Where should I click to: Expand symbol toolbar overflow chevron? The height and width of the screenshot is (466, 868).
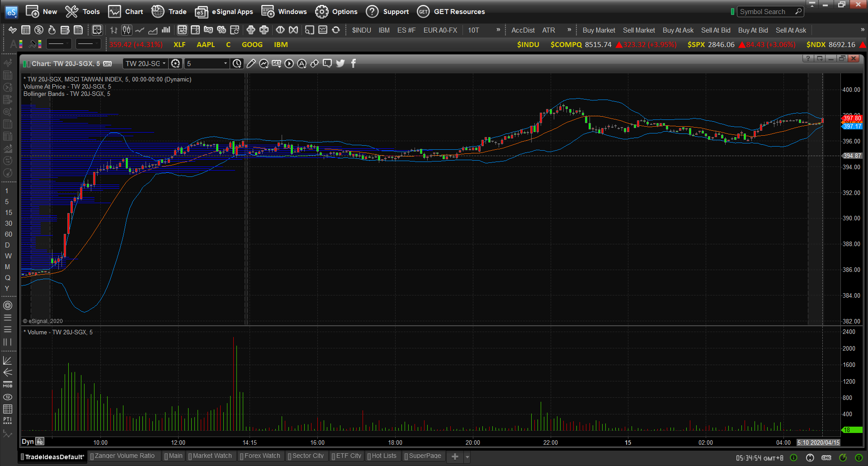[x=498, y=30]
